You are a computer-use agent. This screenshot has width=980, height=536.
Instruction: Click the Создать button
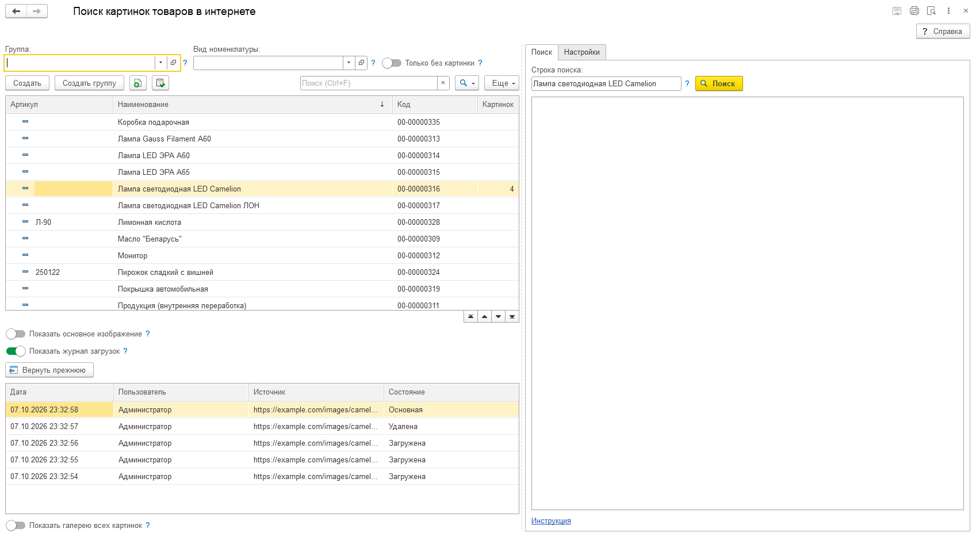(28, 83)
